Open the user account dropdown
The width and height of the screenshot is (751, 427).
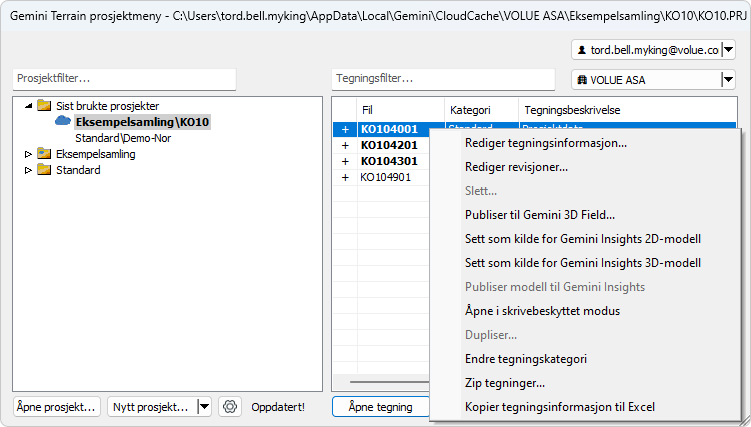pyautogui.click(x=727, y=50)
